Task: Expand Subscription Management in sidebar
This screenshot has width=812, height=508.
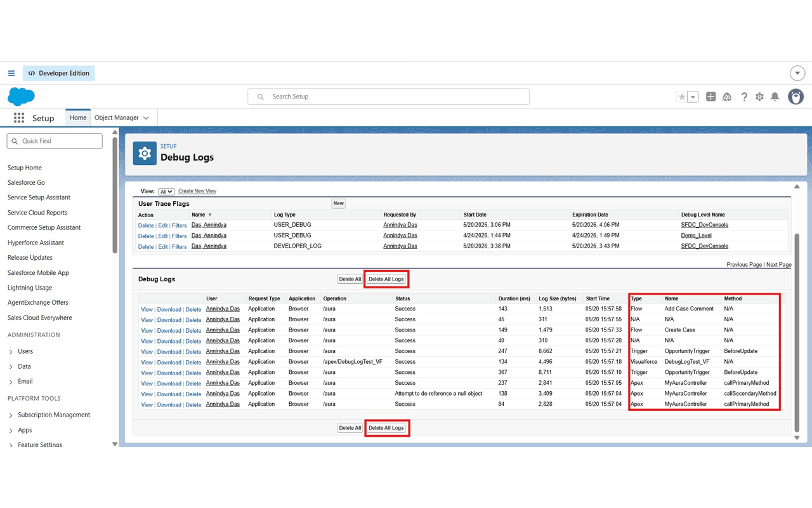Action: point(11,415)
